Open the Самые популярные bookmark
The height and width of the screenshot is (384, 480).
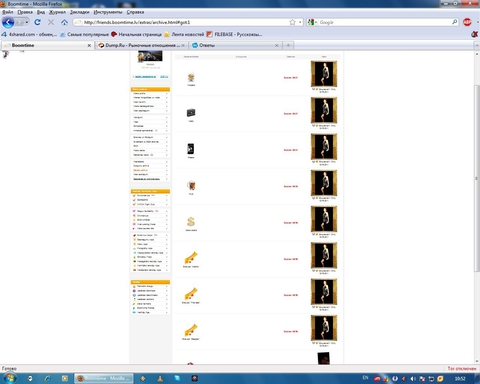pos(84,34)
